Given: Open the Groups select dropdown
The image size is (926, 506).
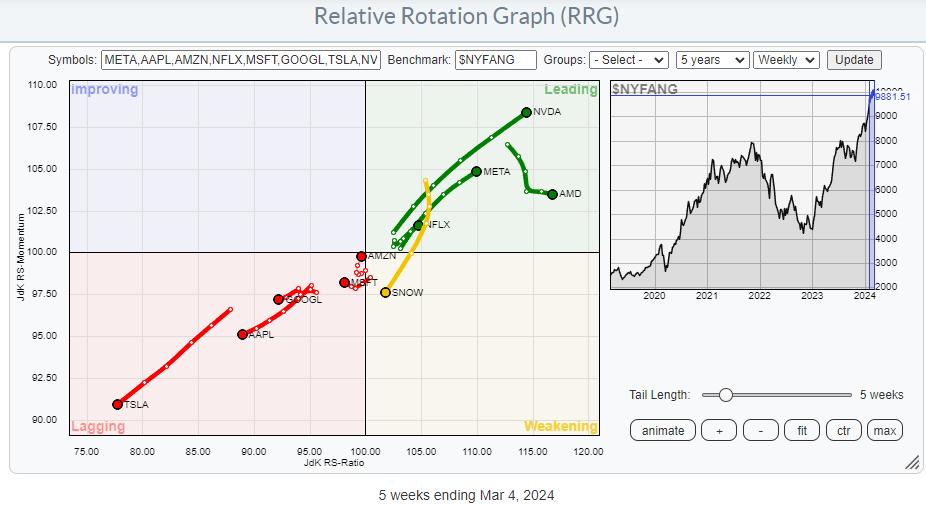Looking at the screenshot, I should (629, 60).
